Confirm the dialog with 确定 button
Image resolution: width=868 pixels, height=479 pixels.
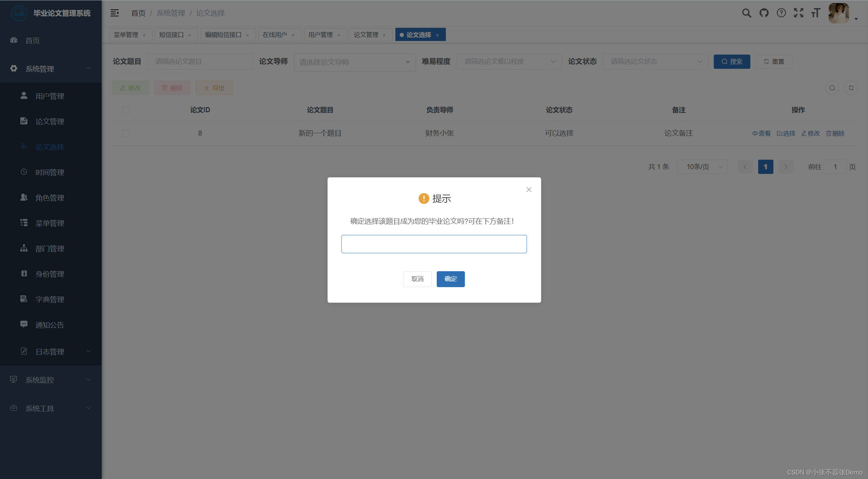[450, 279]
